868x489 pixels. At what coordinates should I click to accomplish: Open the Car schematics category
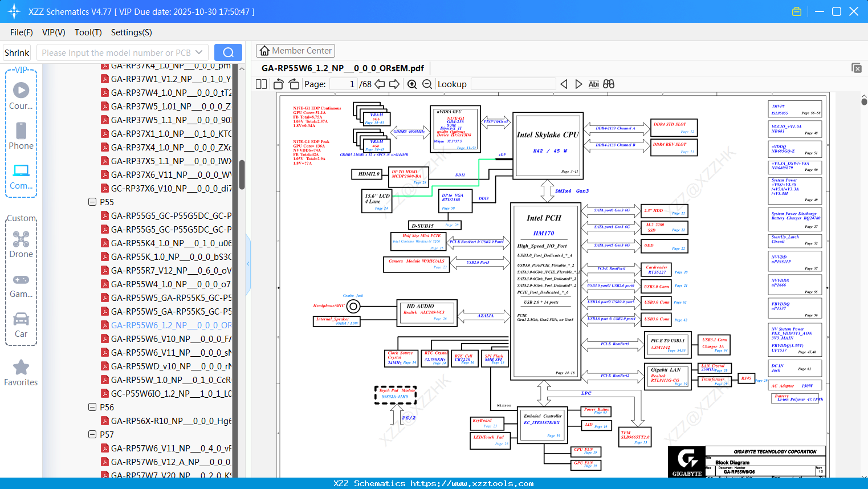(x=21, y=325)
